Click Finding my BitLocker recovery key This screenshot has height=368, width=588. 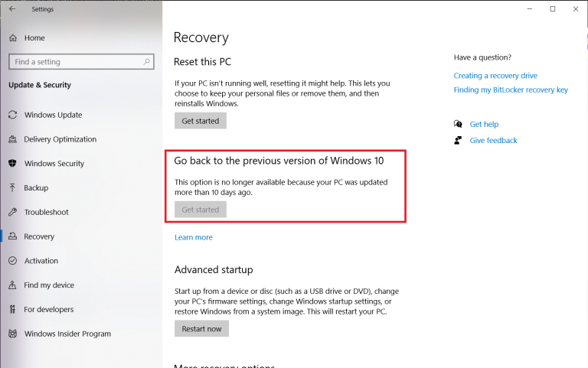[x=511, y=90]
